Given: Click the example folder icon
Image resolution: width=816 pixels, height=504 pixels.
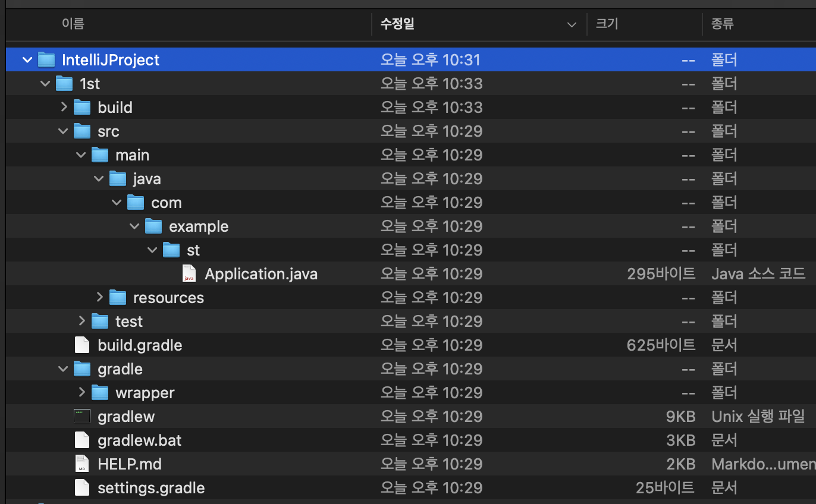Looking at the screenshot, I should 153,226.
